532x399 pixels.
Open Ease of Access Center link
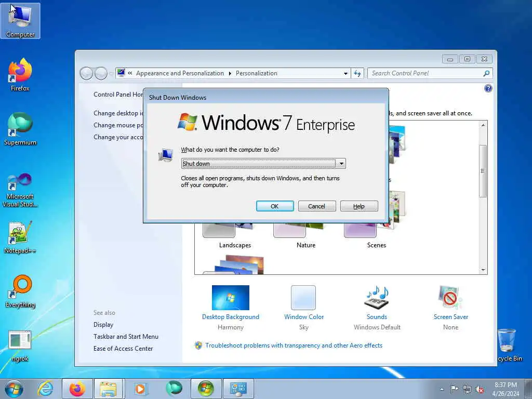point(123,349)
